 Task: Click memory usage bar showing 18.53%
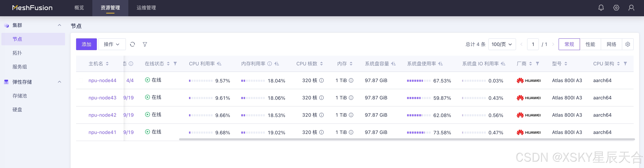(253, 115)
